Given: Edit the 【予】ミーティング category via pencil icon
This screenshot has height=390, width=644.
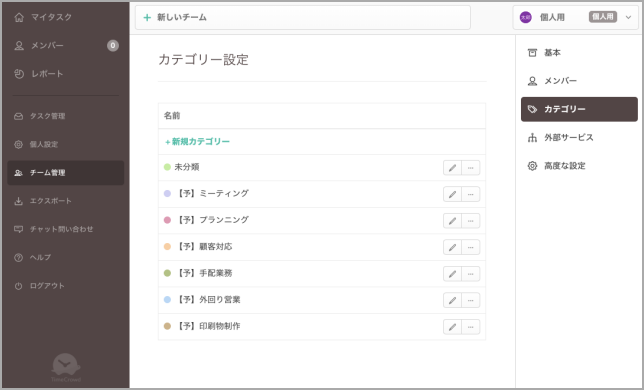Looking at the screenshot, I should point(452,194).
